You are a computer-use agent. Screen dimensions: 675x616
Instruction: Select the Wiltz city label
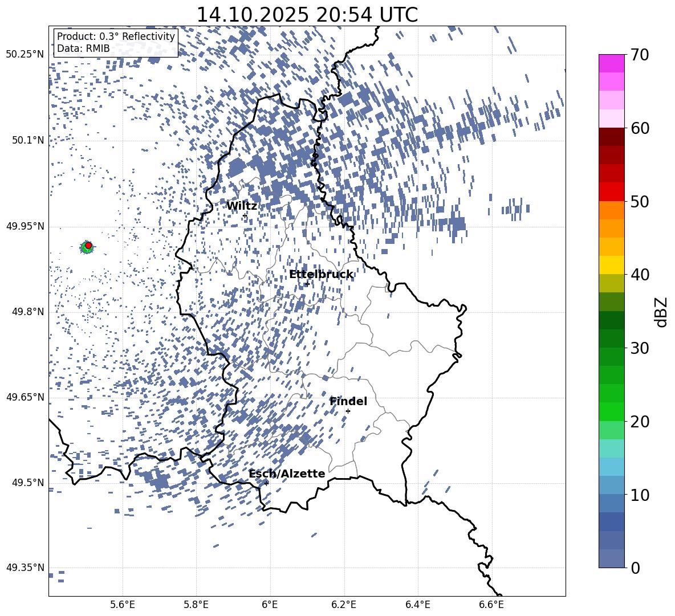click(x=242, y=206)
